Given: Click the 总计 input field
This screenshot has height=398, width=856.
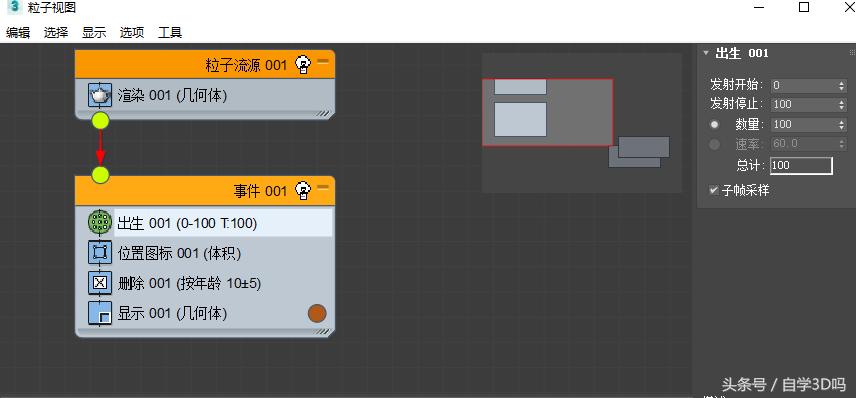Looking at the screenshot, I should (801, 165).
